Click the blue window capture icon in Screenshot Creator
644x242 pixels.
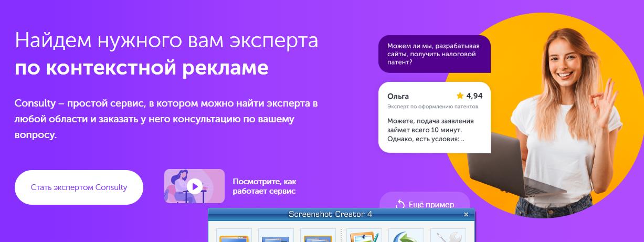(276, 235)
